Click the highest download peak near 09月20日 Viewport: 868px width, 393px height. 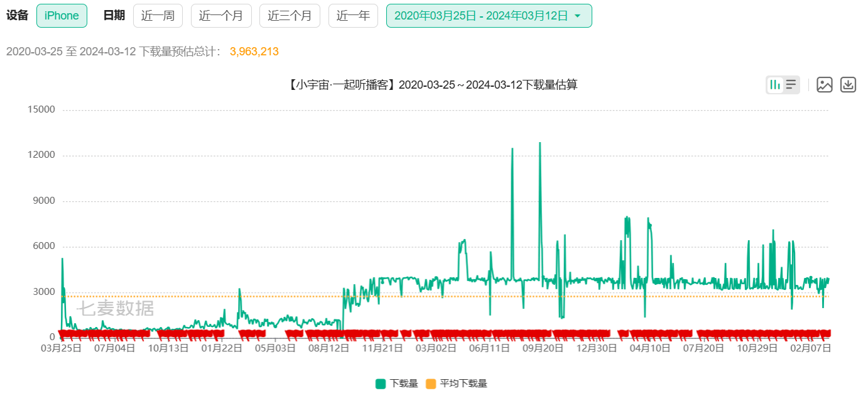click(540, 143)
